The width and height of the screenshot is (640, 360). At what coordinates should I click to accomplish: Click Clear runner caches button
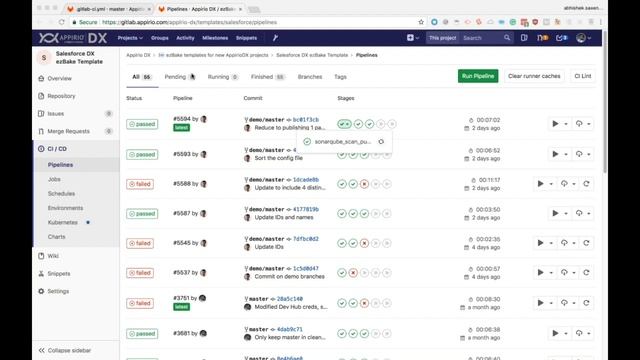534,76
